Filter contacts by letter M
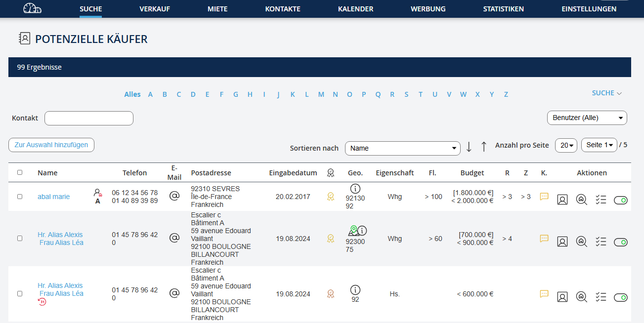Screen dimensions: 644x323 click(321, 94)
